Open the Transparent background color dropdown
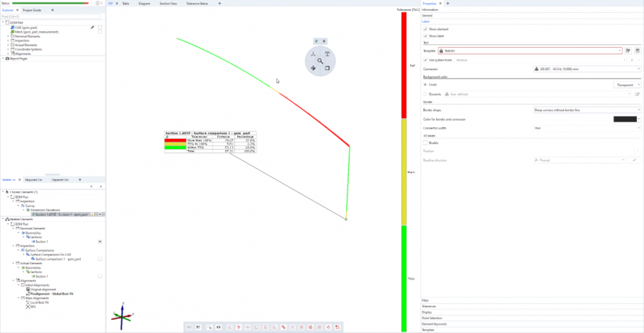This screenshot has height=333, width=644. [x=627, y=84]
